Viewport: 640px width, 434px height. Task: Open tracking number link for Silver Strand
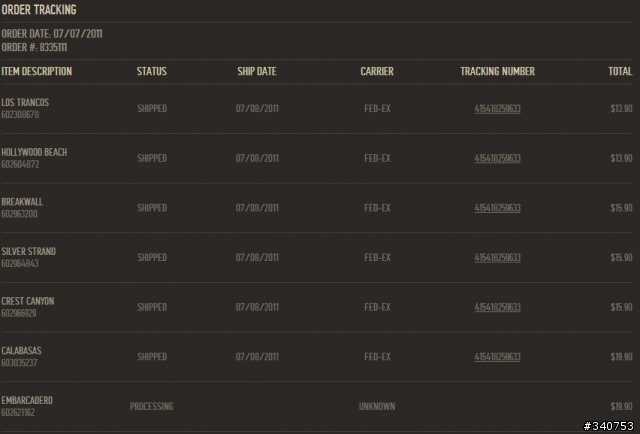pyautogui.click(x=497, y=258)
